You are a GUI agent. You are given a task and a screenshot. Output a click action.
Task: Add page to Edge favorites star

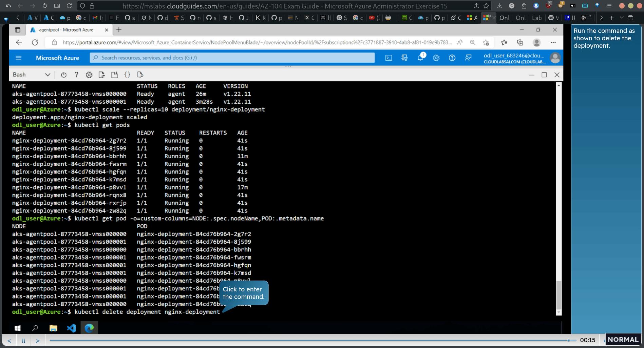click(x=486, y=42)
